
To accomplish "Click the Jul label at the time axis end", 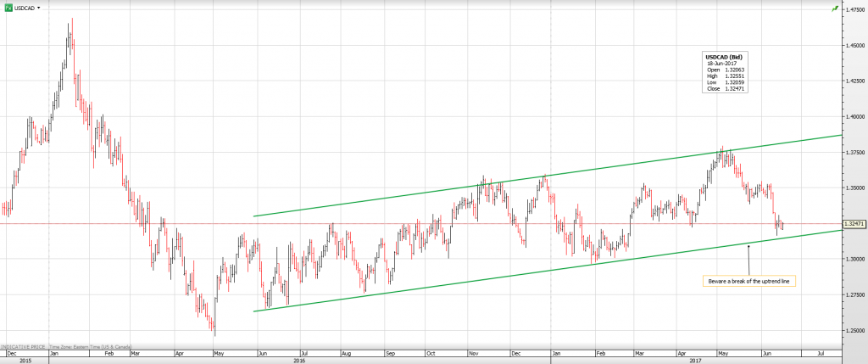I will (x=819, y=351).
